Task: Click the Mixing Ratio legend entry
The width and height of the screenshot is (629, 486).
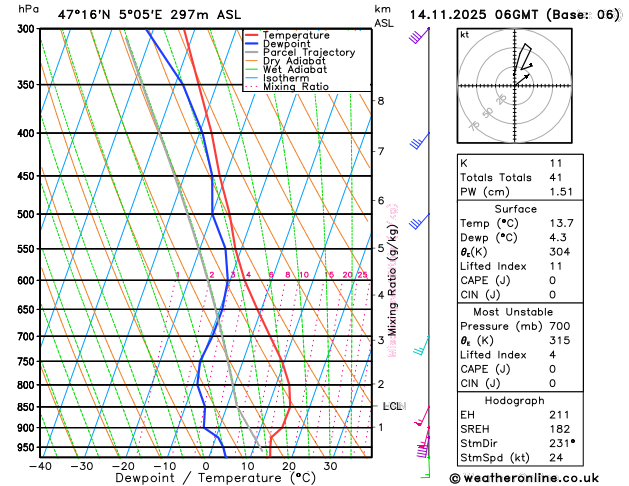Action: pyautogui.click(x=287, y=87)
